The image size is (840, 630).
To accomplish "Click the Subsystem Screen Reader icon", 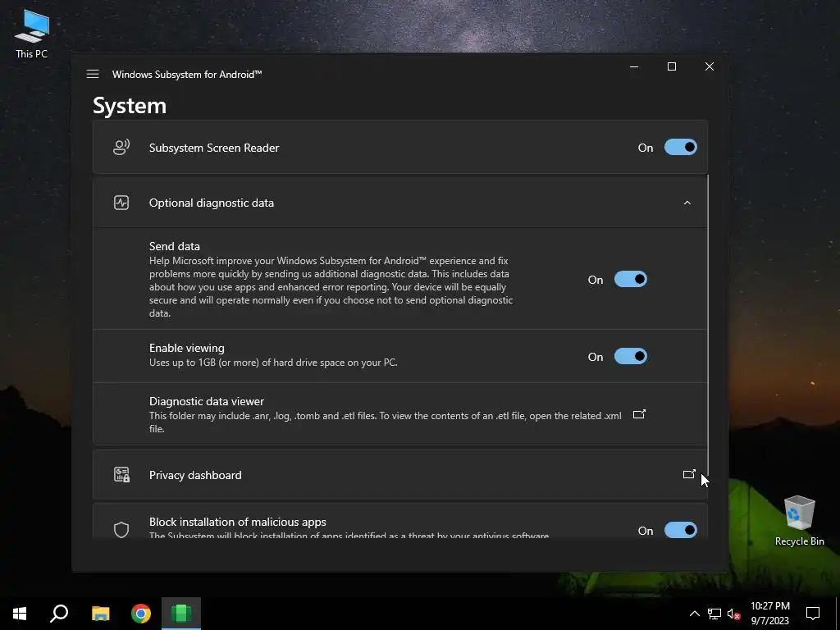I will click(121, 148).
